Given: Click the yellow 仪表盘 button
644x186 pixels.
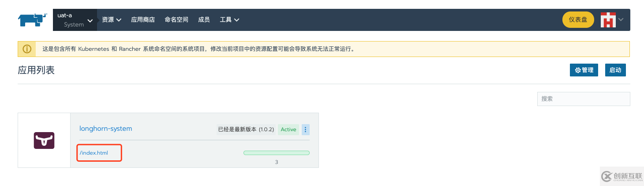Looking at the screenshot, I should click(x=578, y=19).
